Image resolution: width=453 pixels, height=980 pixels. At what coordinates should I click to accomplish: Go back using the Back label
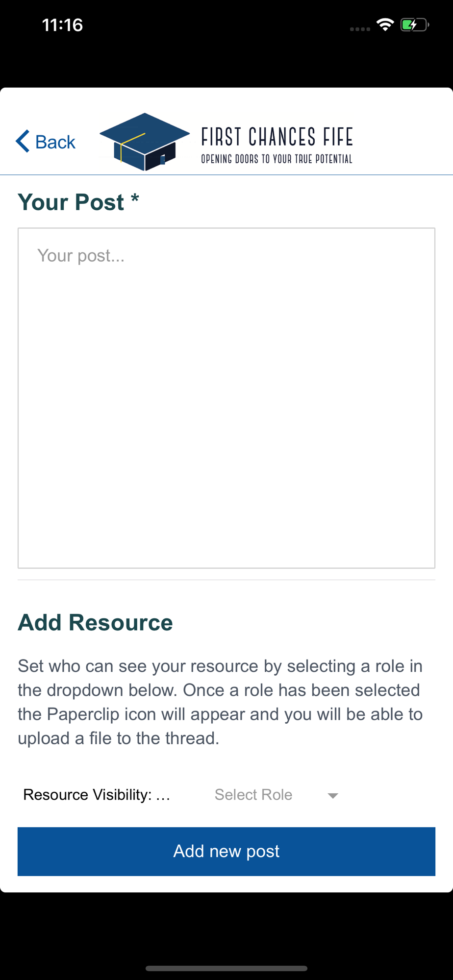[x=55, y=142]
